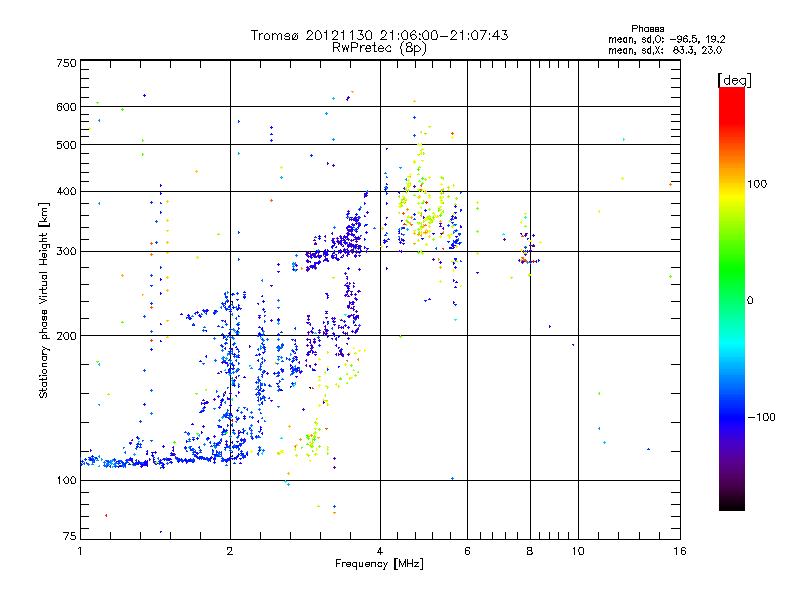Click the x-axis tick label '2'
This screenshot has height=600, width=800.
[x=230, y=551]
